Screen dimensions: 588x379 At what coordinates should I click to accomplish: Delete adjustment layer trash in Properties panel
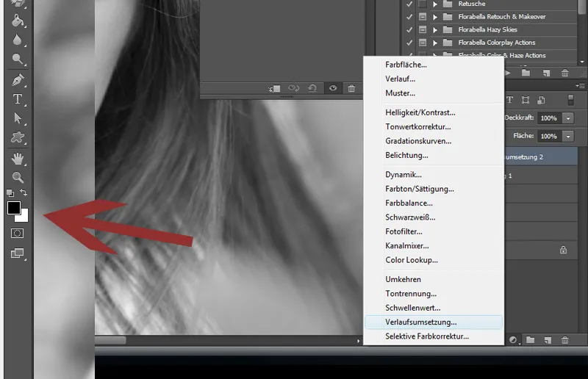pos(351,88)
